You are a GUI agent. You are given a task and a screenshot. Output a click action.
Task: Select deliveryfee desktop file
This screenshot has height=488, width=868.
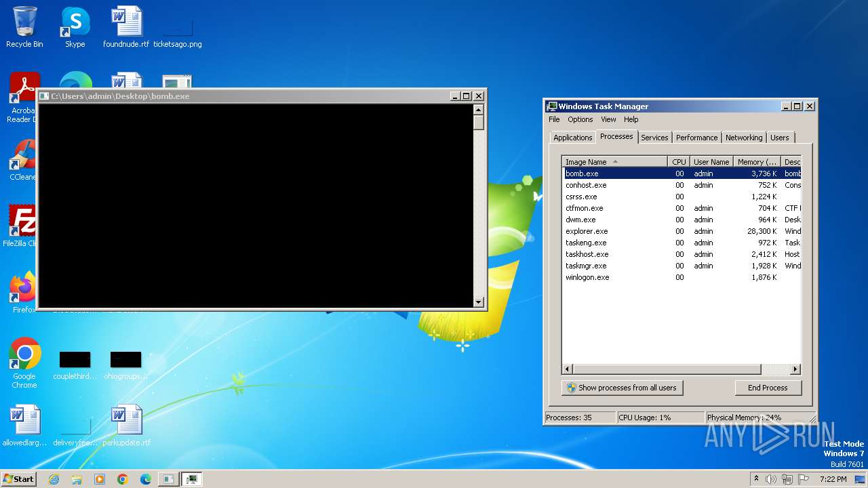coord(75,432)
